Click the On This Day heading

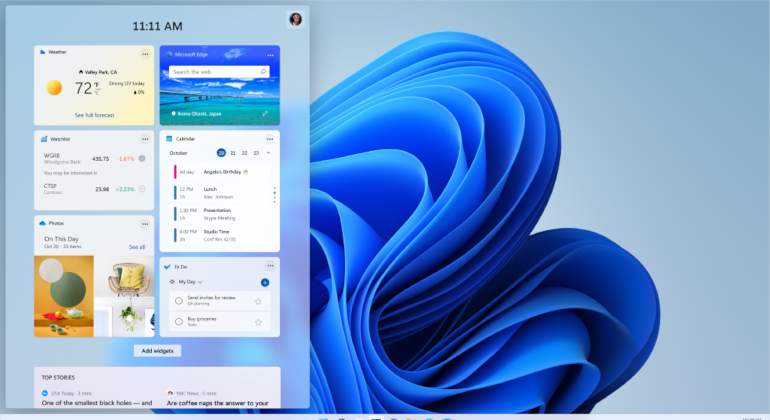(61, 239)
